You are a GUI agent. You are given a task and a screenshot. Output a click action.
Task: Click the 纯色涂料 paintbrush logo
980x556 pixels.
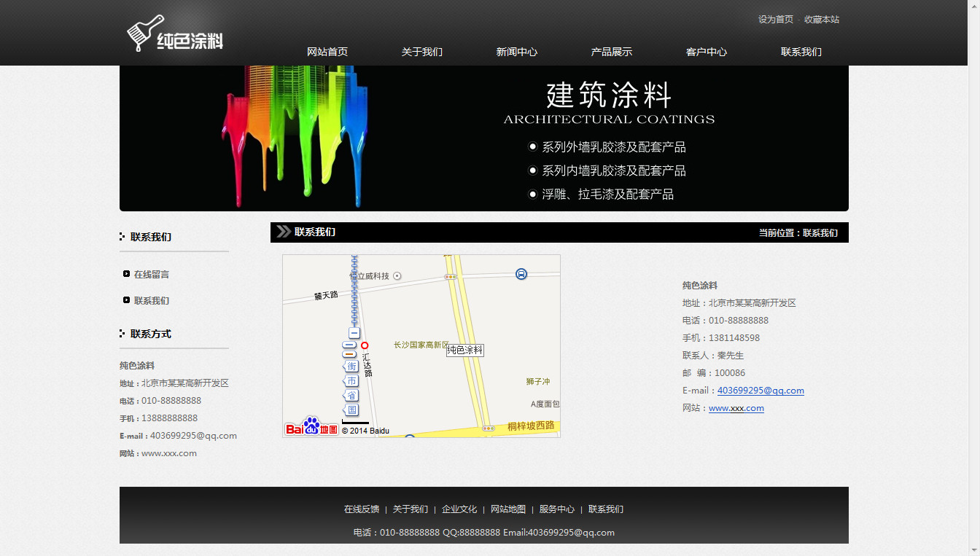(175, 34)
